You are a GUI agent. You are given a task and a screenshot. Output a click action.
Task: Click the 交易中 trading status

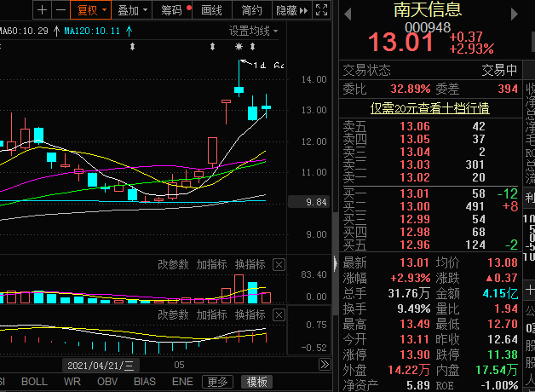499,70
